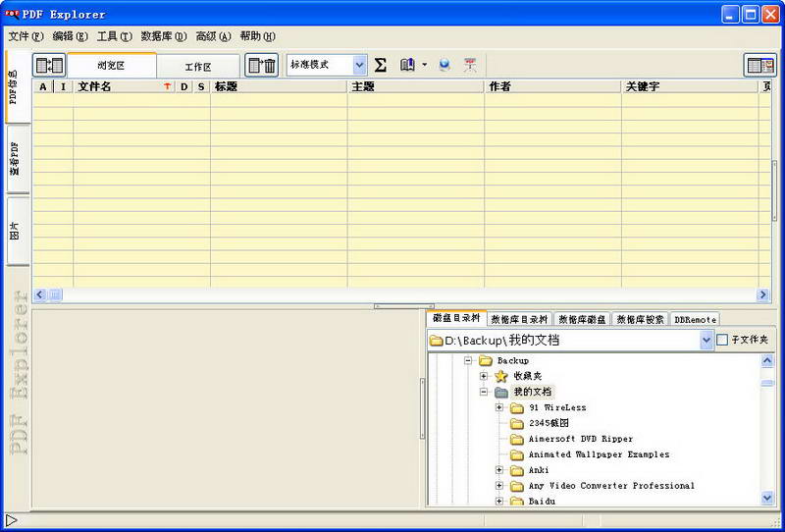Screen dimensions: 785x532
Task: Open the 文件(F) menu
Action: coord(26,36)
